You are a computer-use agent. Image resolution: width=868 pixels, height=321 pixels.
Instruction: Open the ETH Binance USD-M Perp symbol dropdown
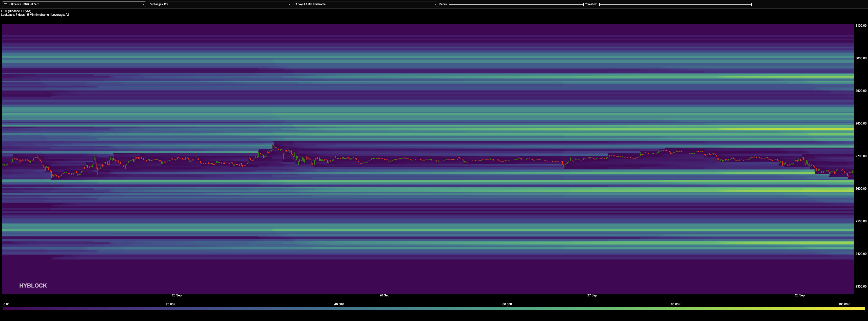click(73, 4)
